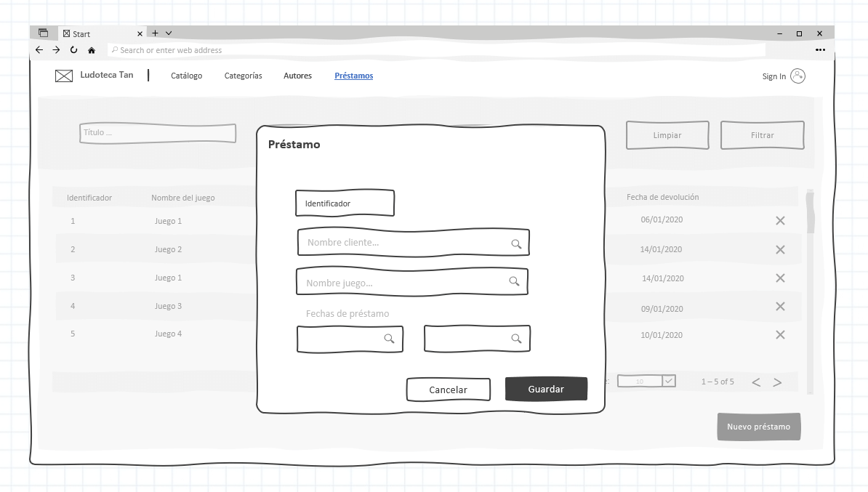The image size is (868, 492).
Task: Click the Sign In user avatar icon
Action: 797,76
